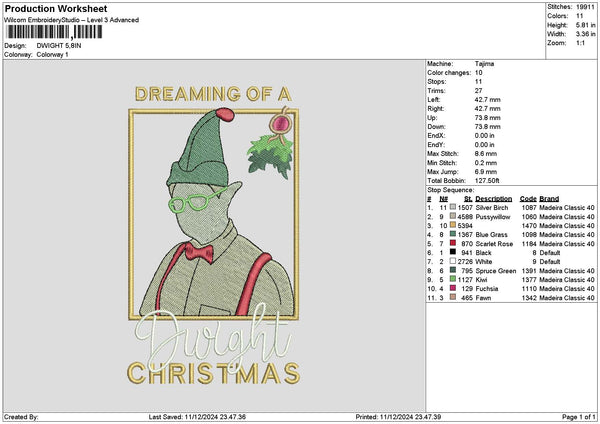Click the Color changes value 10
The height and width of the screenshot is (424, 600).
pyautogui.click(x=478, y=73)
